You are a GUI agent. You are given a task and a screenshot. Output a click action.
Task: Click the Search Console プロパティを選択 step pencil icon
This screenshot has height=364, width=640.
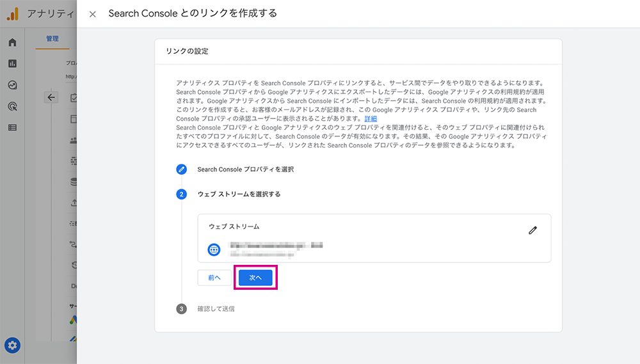coord(182,170)
